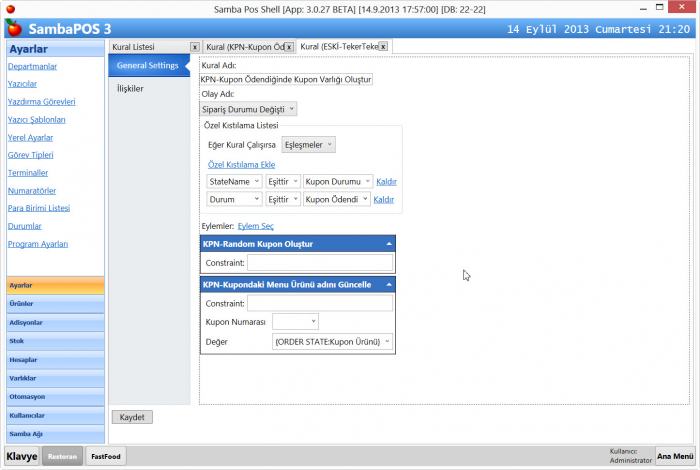This screenshot has width=700, height=470.
Task: Close the ESKİ-TekerTeke rule tab
Action: tap(382, 47)
